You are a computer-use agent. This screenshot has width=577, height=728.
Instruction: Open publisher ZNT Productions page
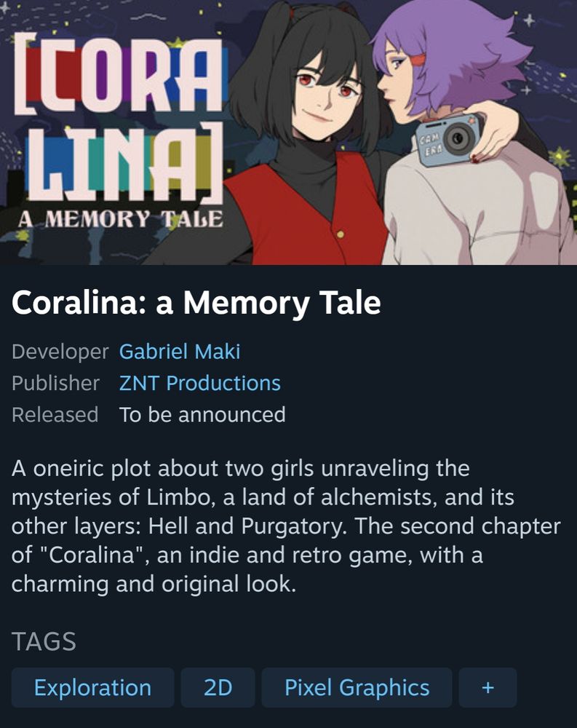pyautogui.click(x=199, y=383)
